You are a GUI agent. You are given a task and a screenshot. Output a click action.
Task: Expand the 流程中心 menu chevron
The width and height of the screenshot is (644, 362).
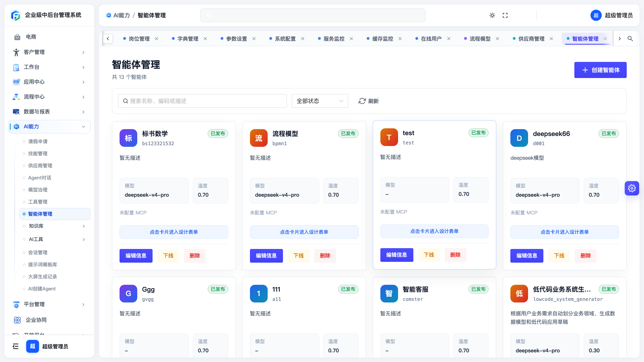[x=84, y=97]
